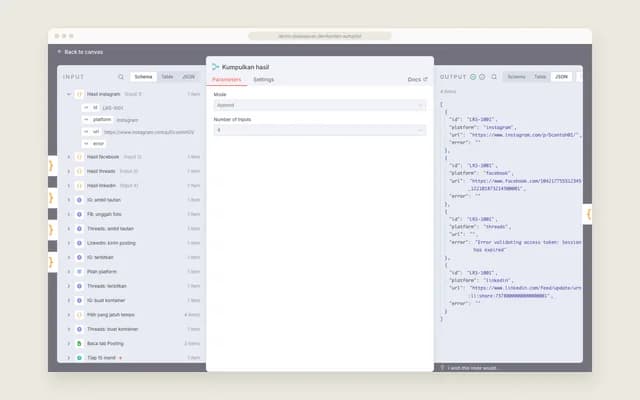This screenshot has width=640, height=400.
Task: Expand the Hasil threads input node
Action: click(x=69, y=171)
